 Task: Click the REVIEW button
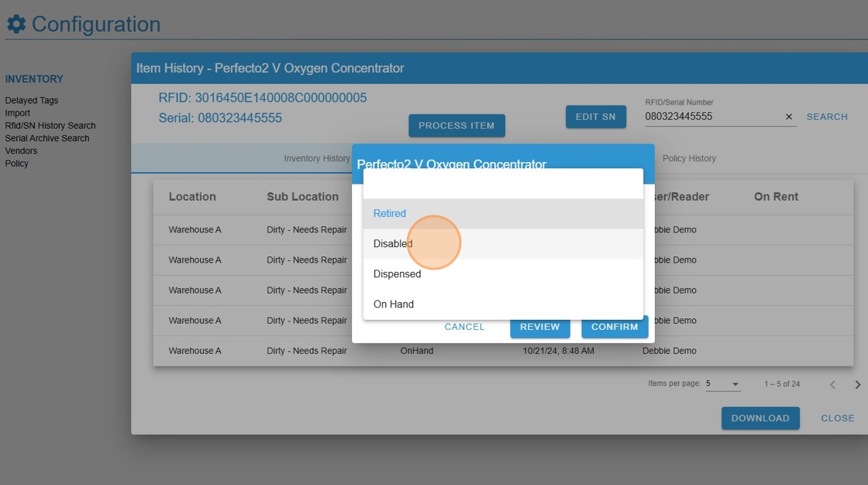coord(539,327)
